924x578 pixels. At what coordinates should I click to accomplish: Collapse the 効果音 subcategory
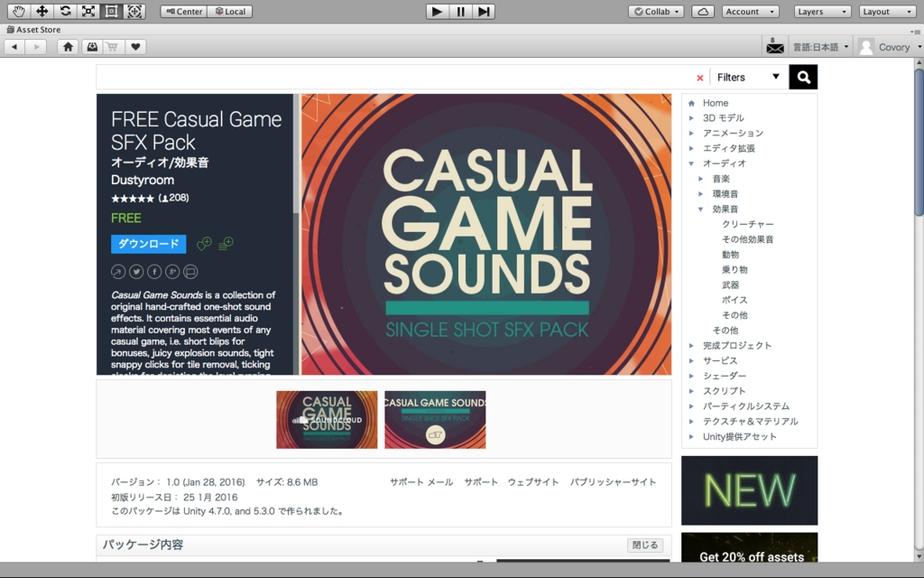point(700,210)
